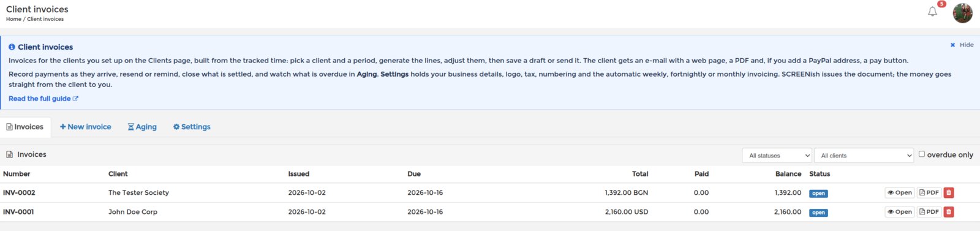Click the INV-0002 invoice number
Image resolution: width=980 pixels, height=231 pixels.
[19, 192]
